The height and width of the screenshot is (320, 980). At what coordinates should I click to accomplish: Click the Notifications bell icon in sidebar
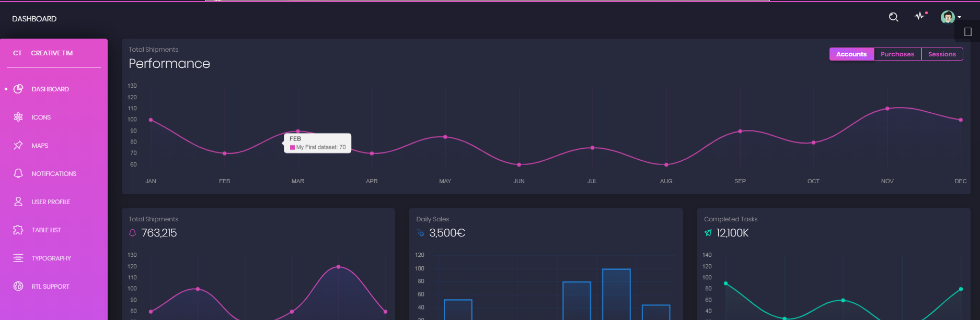coord(18,173)
